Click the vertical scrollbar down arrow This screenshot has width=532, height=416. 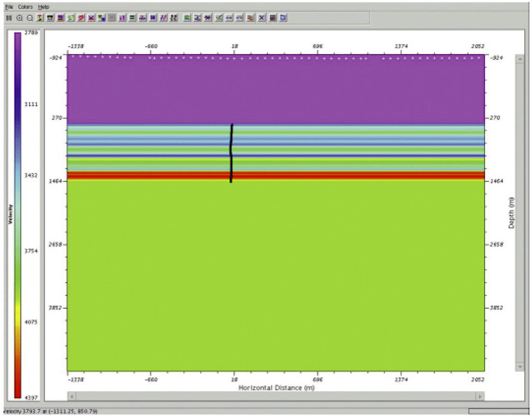520,367
